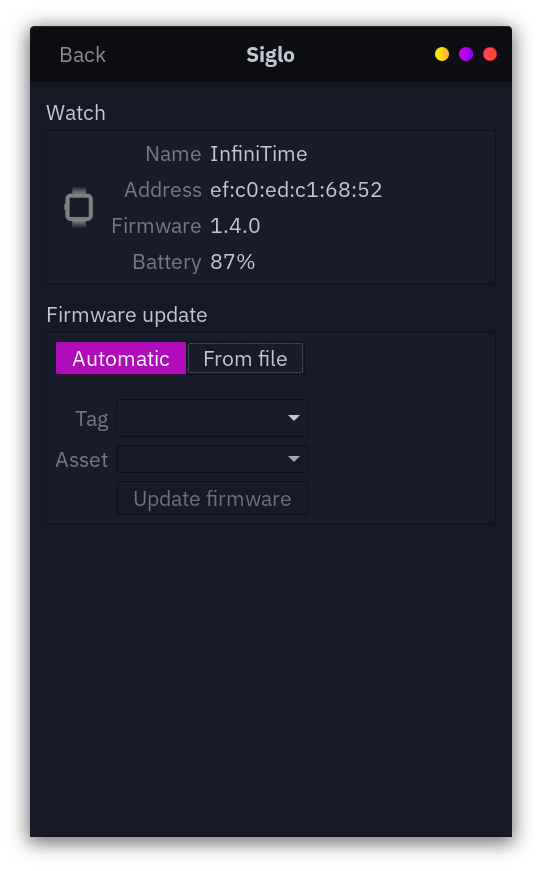Click the purple maximize window dot

point(466,54)
